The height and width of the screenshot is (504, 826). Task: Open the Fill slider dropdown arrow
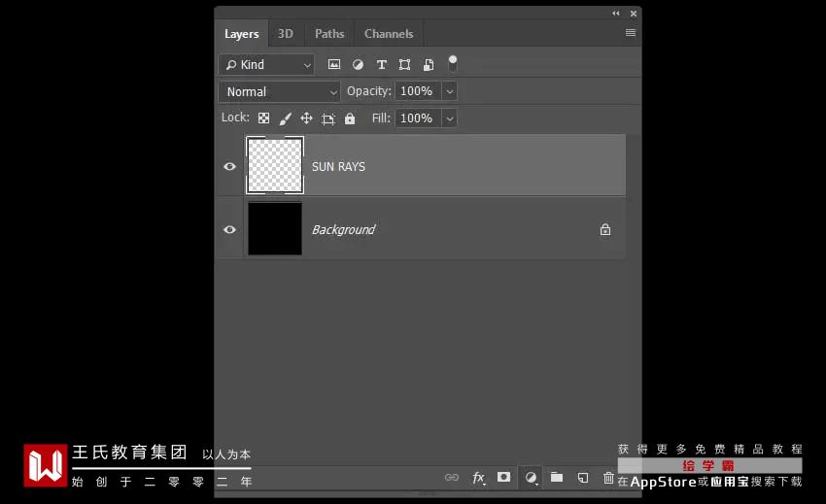tap(449, 118)
